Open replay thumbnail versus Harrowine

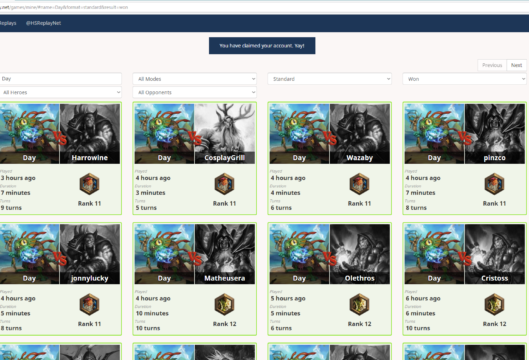(60, 134)
